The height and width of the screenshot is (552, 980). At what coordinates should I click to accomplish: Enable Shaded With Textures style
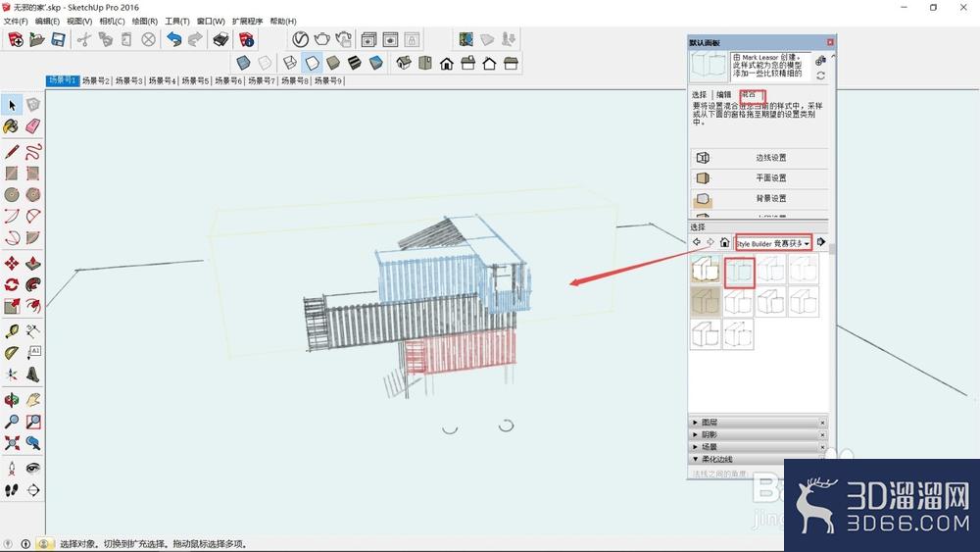(x=355, y=63)
